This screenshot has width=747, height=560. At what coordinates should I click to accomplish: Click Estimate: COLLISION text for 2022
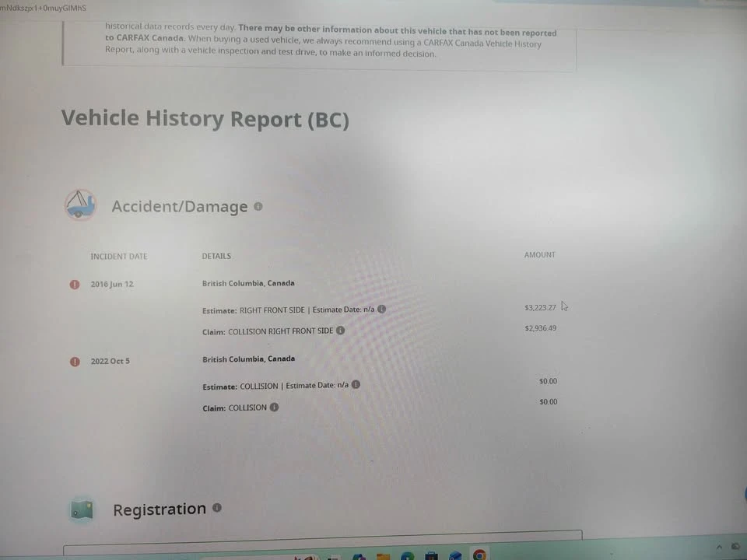[240, 387]
